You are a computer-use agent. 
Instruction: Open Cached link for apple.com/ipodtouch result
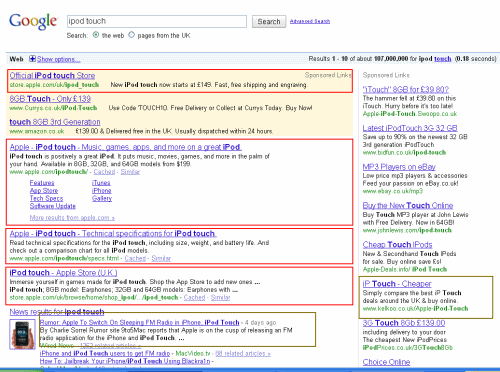(x=104, y=172)
